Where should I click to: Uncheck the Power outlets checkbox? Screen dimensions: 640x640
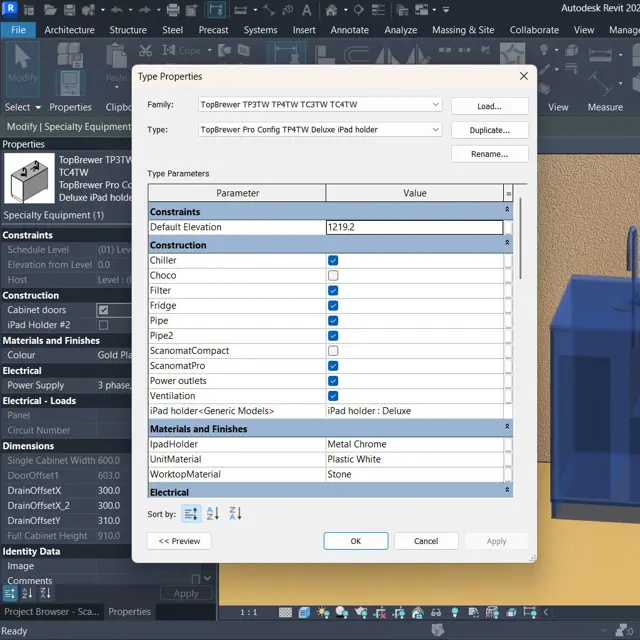(333, 381)
